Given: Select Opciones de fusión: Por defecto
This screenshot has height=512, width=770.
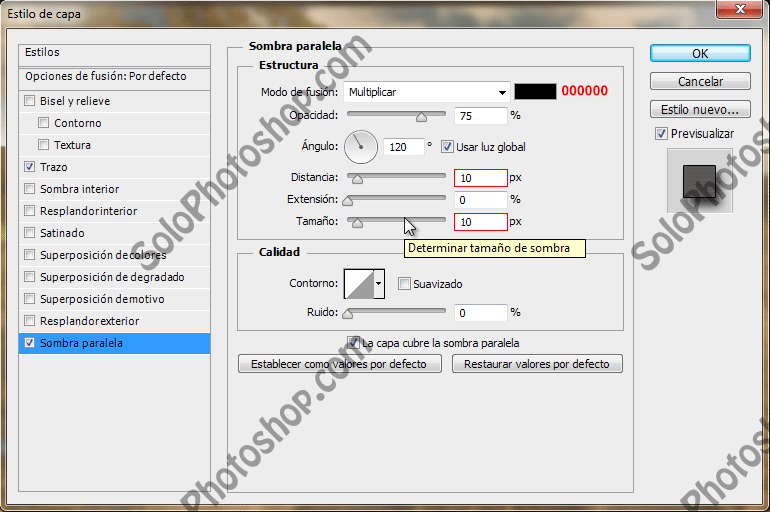Looking at the screenshot, I should (114, 78).
